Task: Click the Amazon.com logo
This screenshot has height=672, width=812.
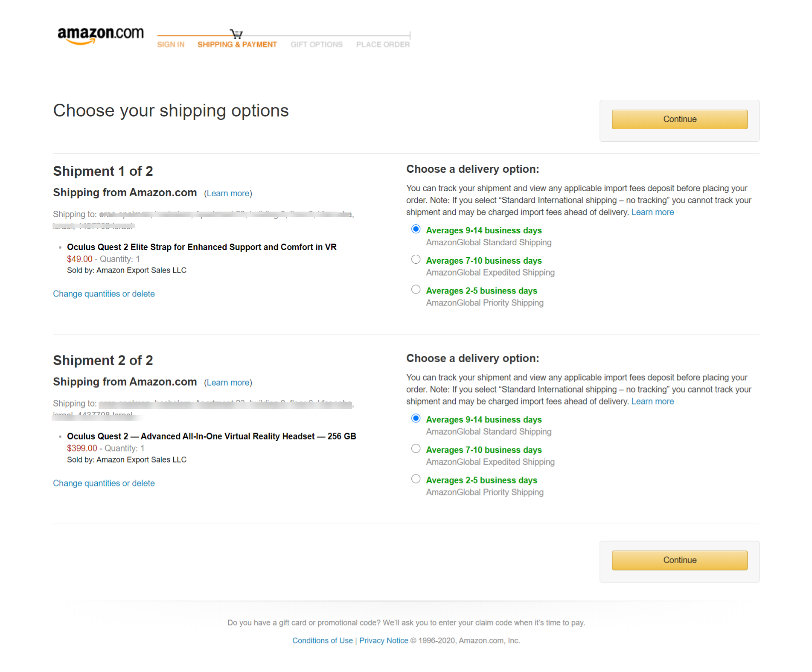Action: (101, 35)
